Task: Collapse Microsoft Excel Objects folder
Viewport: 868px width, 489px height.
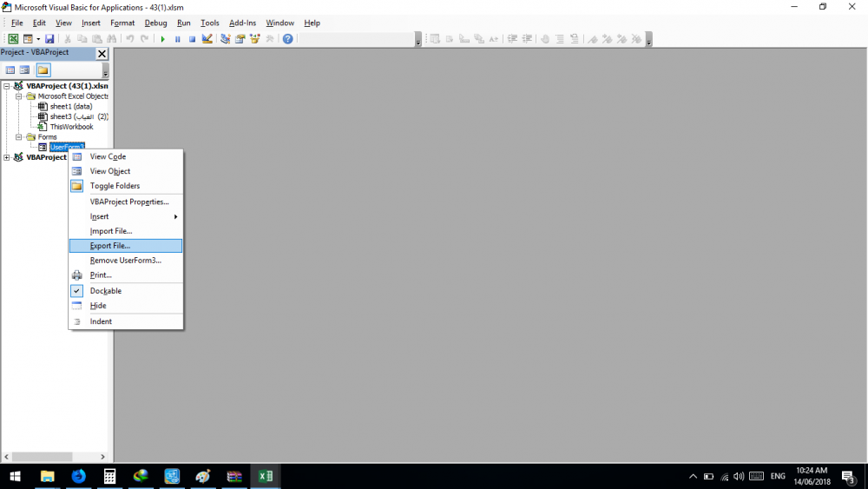Action: tap(18, 96)
